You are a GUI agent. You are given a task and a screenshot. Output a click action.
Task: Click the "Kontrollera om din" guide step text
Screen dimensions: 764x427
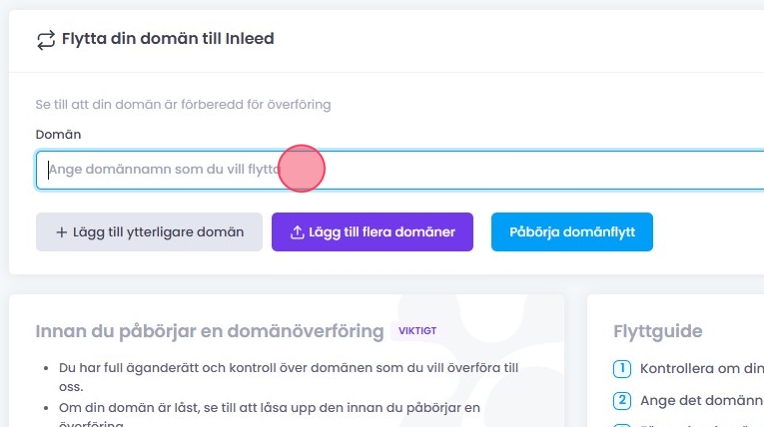(700, 368)
